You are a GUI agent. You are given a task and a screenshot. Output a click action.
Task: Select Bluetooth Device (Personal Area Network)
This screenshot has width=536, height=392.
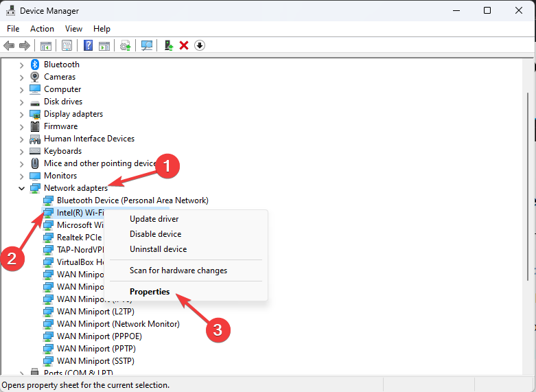[x=132, y=200]
